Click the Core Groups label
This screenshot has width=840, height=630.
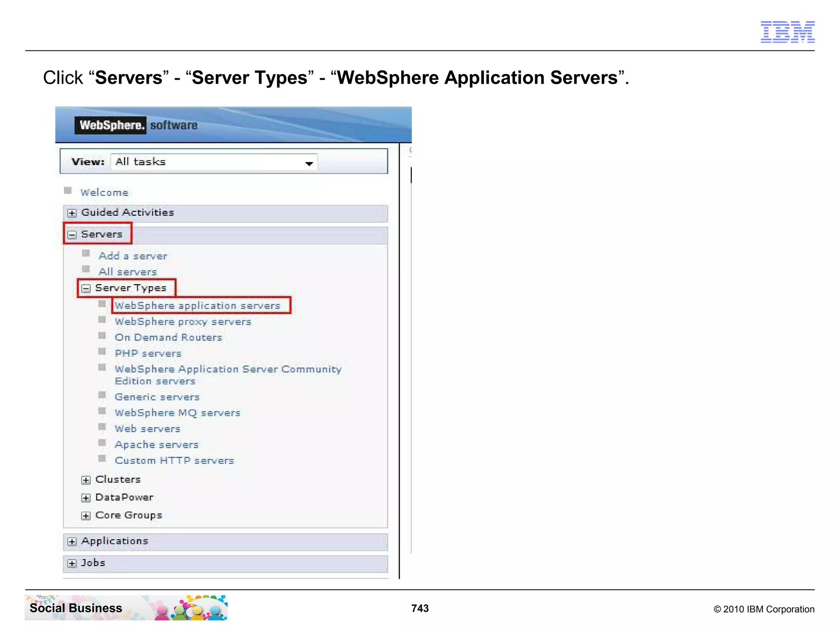(128, 515)
